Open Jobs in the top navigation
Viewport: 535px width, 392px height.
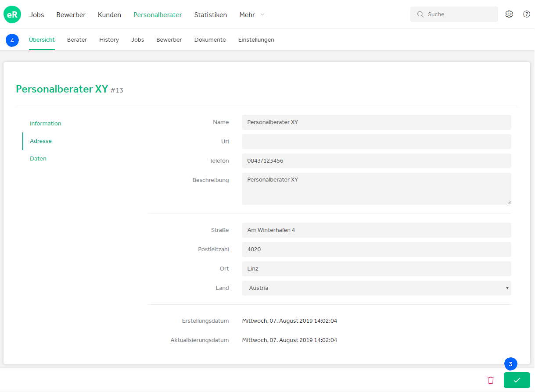37,14
